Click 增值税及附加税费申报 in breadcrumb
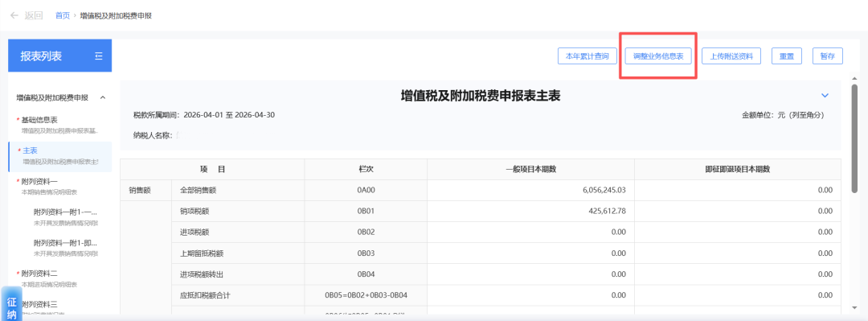This screenshot has height=321, width=868. [116, 15]
